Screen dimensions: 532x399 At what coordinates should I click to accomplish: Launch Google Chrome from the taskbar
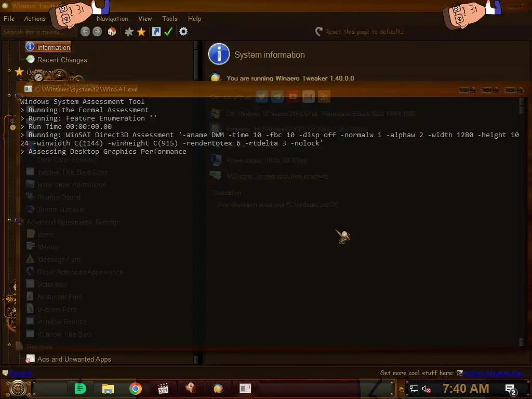(x=136, y=389)
